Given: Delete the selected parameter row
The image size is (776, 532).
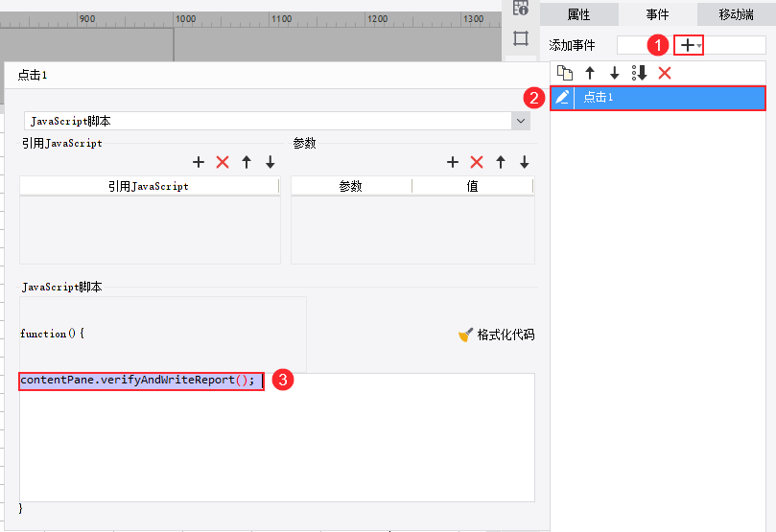Looking at the screenshot, I should click(x=477, y=162).
